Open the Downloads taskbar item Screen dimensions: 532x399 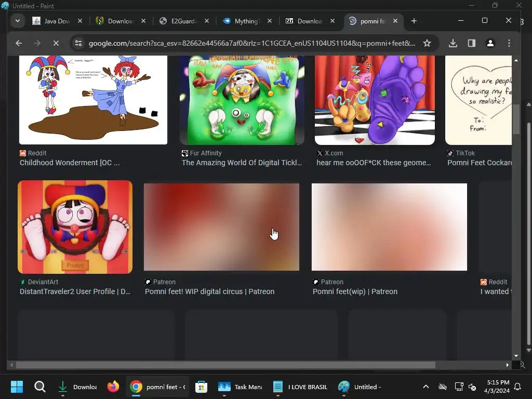[x=77, y=387]
